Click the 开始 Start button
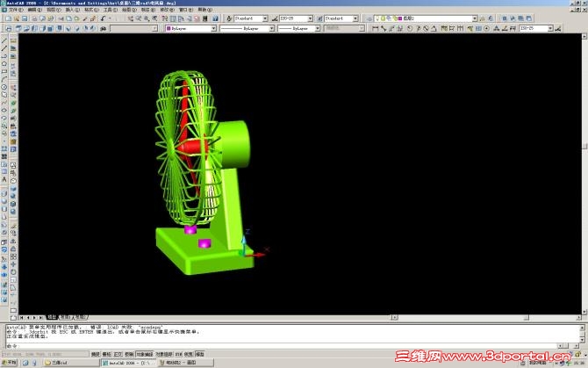Image resolution: width=588 pixels, height=368 pixels. pos(10,363)
